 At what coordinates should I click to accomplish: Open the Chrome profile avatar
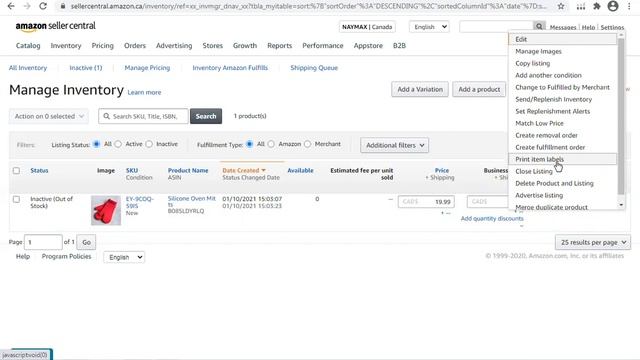(613, 6)
